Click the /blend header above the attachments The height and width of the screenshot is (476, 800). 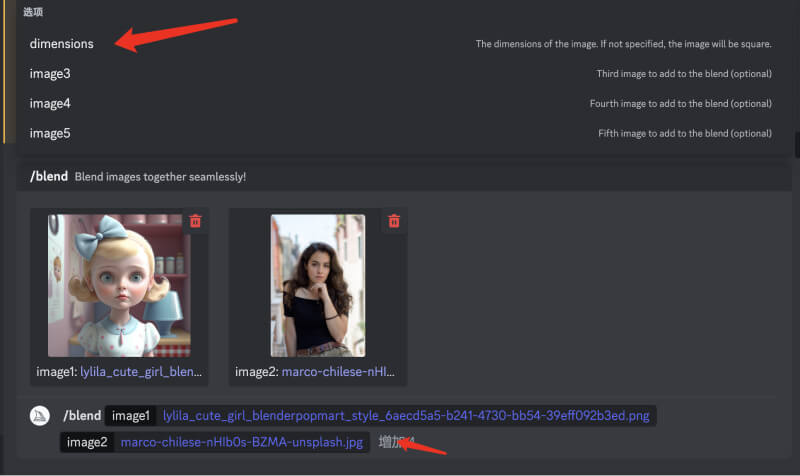click(48, 177)
